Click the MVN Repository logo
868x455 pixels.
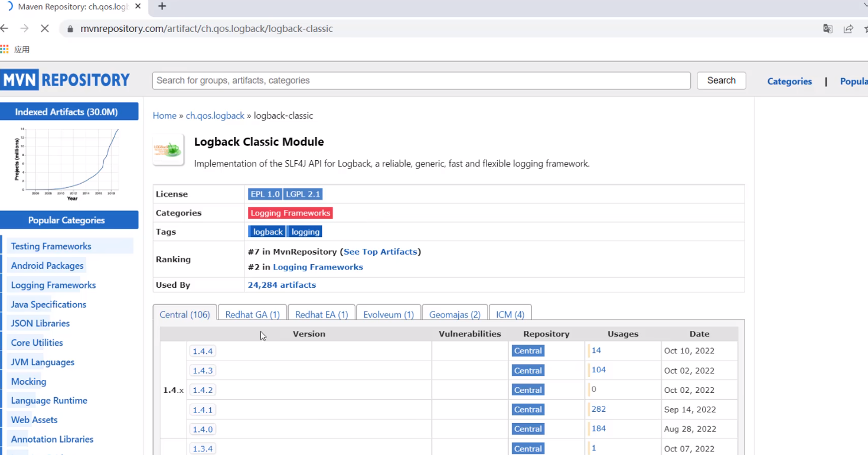pyautogui.click(x=66, y=80)
